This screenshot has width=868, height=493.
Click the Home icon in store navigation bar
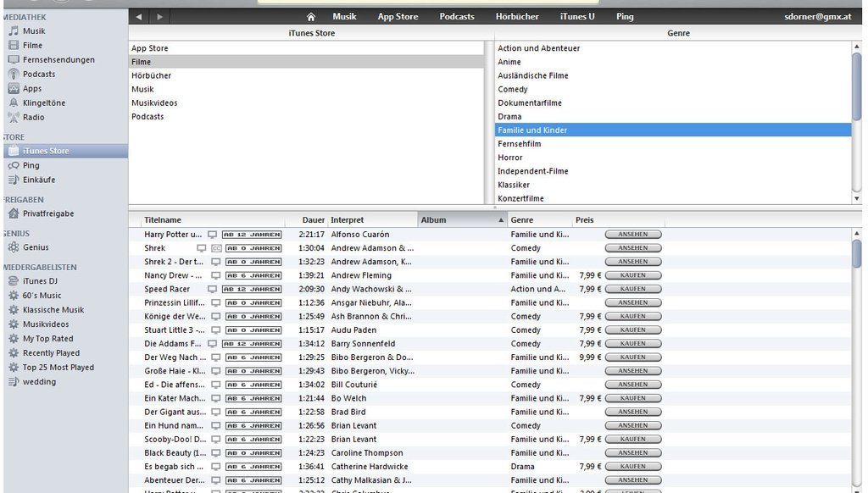point(311,17)
